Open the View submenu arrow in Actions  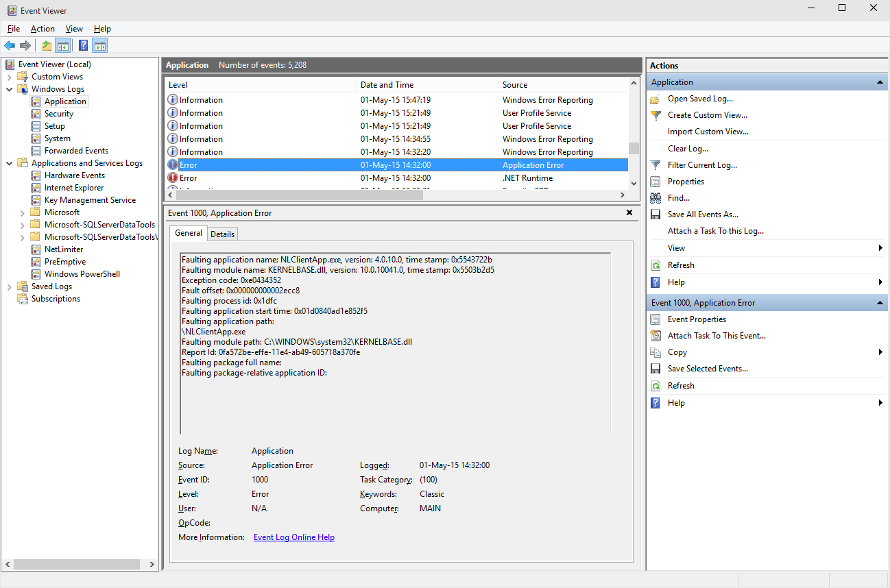tap(880, 248)
